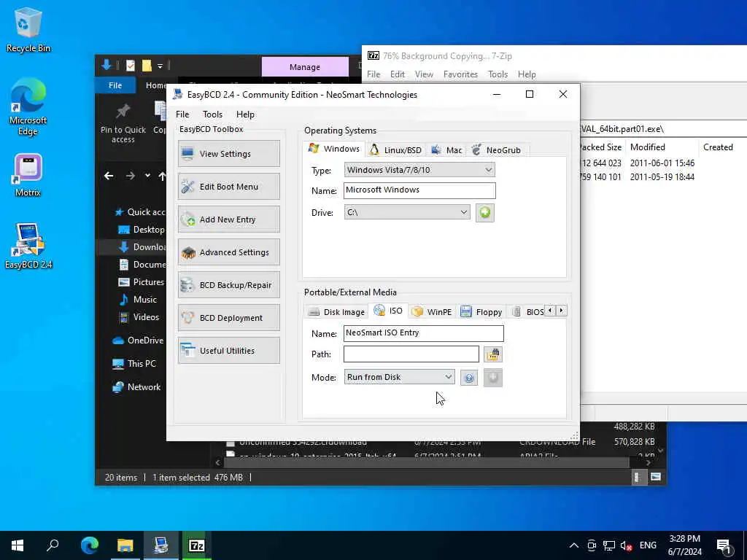Open 7-Zip Favorites menu
The height and width of the screenshot is (560, 747).
(x=460, y=74)
